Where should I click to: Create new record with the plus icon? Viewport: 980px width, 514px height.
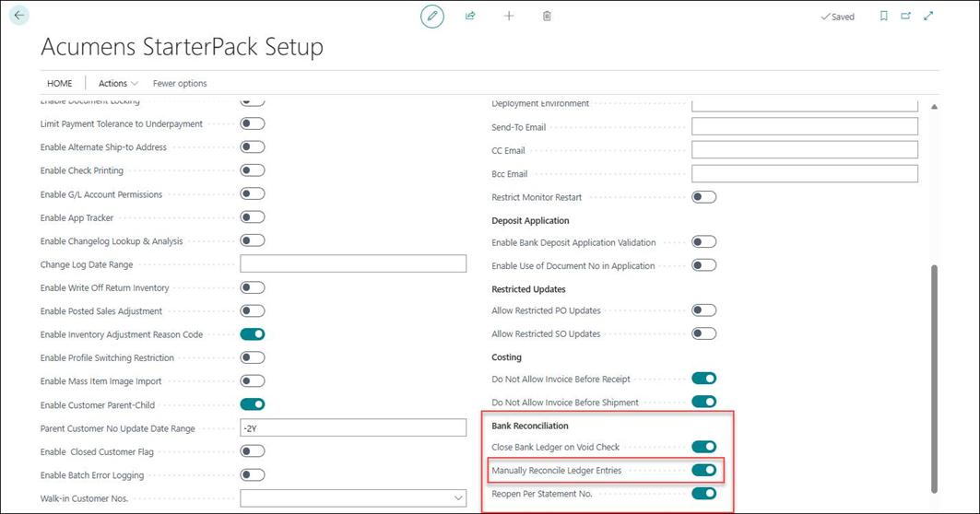pyautogui.click(x=509, y=17)
